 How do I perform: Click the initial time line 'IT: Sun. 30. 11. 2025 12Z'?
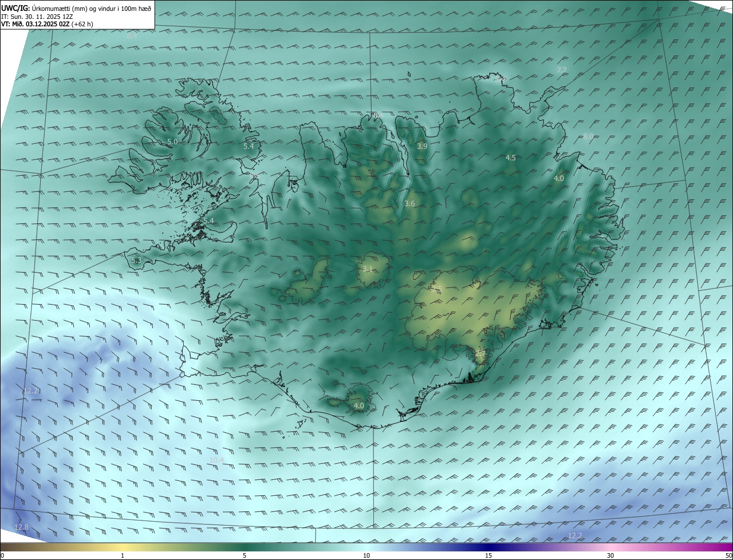coord(37,17)
